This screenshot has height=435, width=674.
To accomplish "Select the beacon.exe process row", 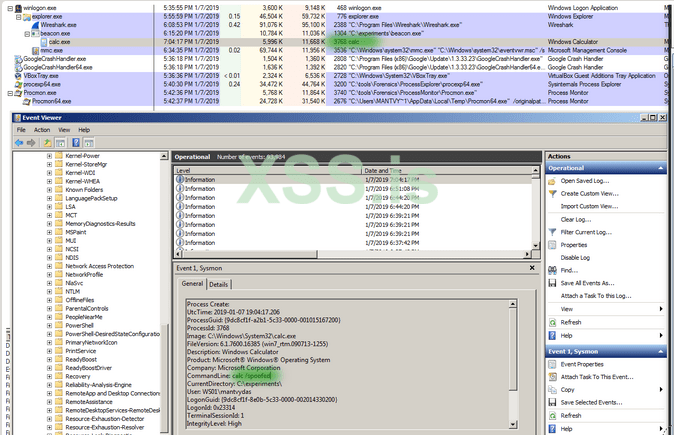I will point(335,34).
